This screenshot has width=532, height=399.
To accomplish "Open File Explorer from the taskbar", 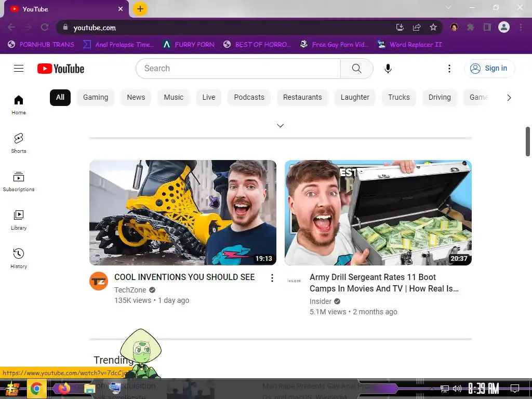I will pos(89,389).
